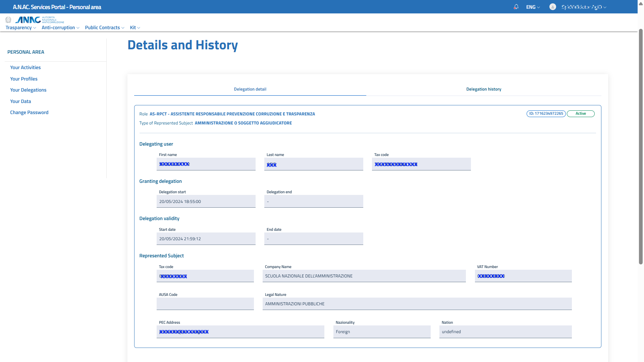Viewport: 644px width, 362px height.
Task: Go to Your Activities
Action: point(25,67)
